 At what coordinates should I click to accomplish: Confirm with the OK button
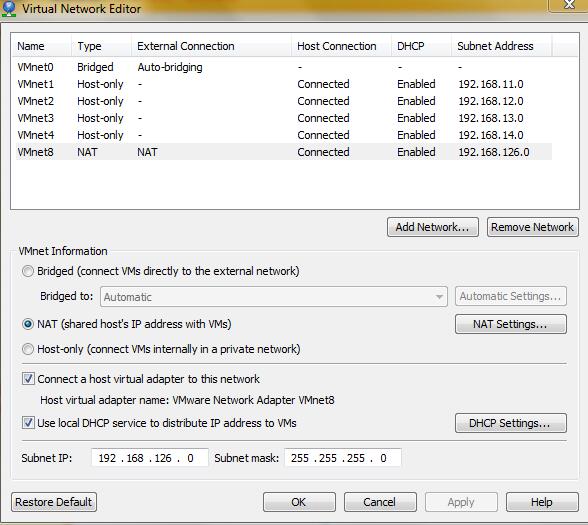click(x=299, y=502)
